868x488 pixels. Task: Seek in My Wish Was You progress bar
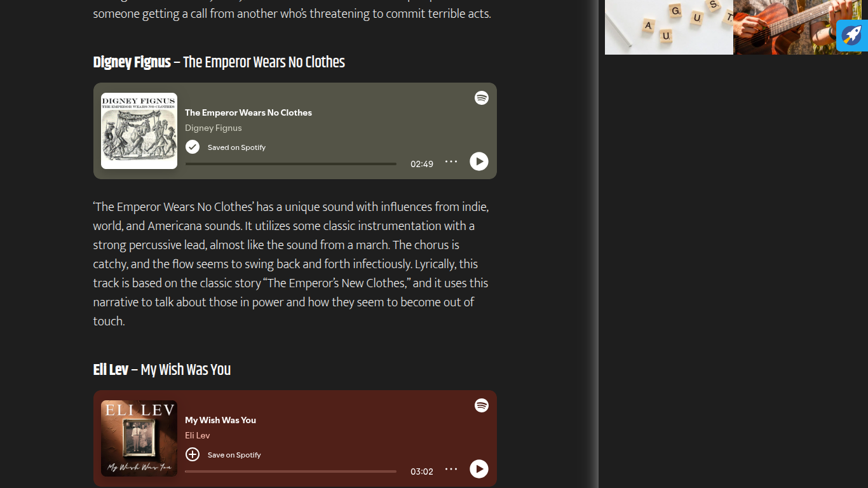290,471
